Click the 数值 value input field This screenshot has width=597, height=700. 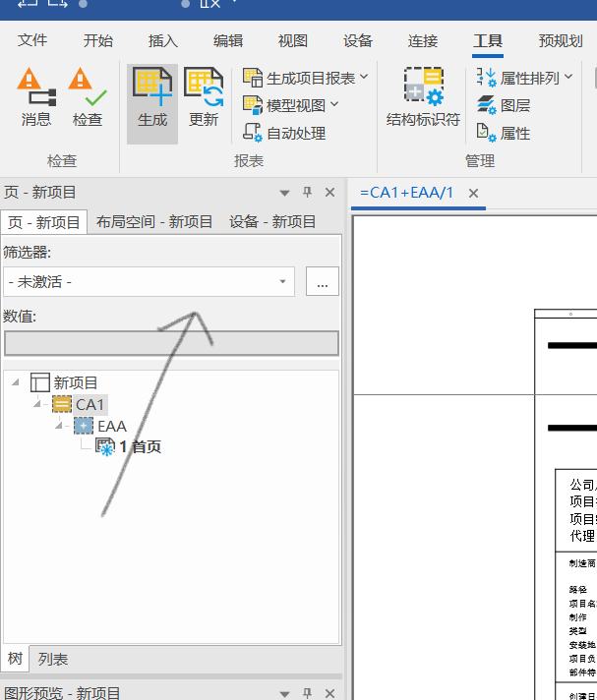coord(171,343)
